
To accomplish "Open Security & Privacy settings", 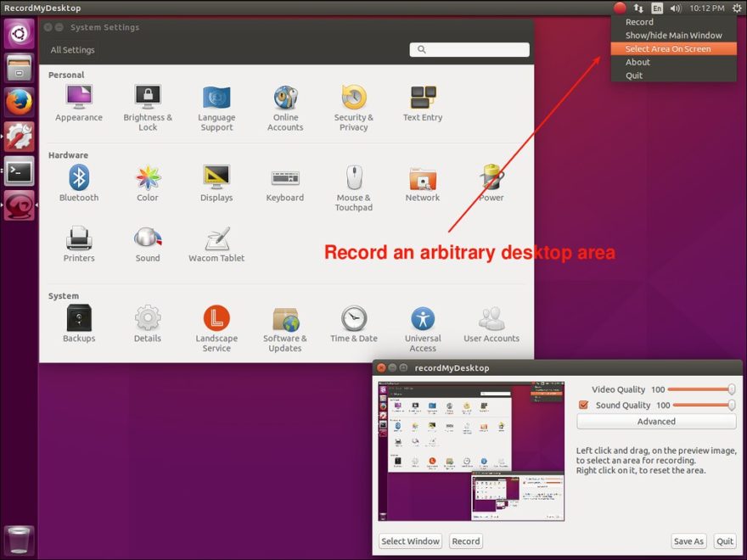I will pyautogui.click(x=353, y=108).
